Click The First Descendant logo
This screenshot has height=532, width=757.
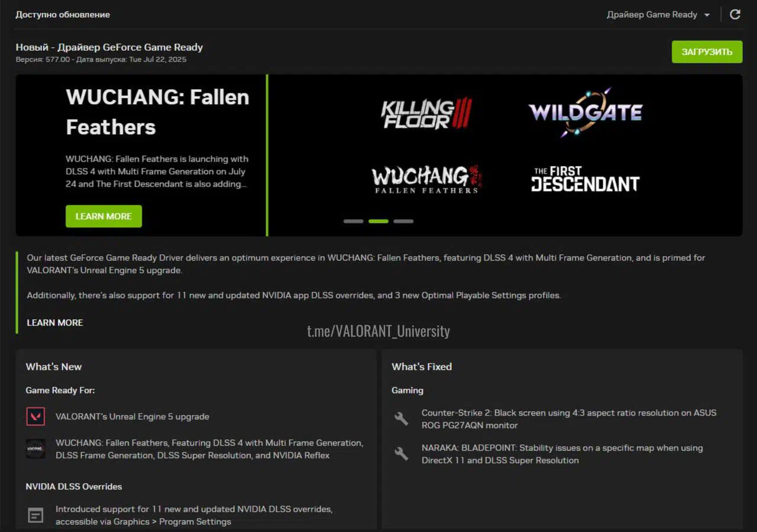tap(585, 179)
